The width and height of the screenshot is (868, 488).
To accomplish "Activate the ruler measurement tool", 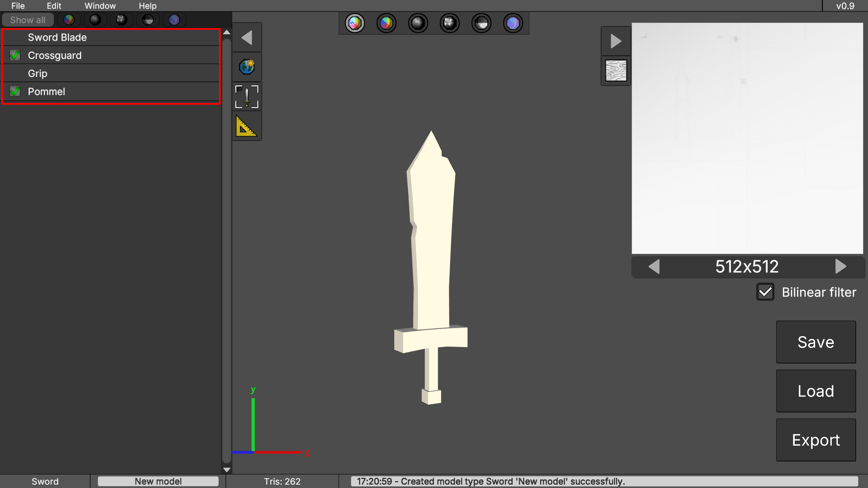I will pyautogui.click(x=247, y=126).
